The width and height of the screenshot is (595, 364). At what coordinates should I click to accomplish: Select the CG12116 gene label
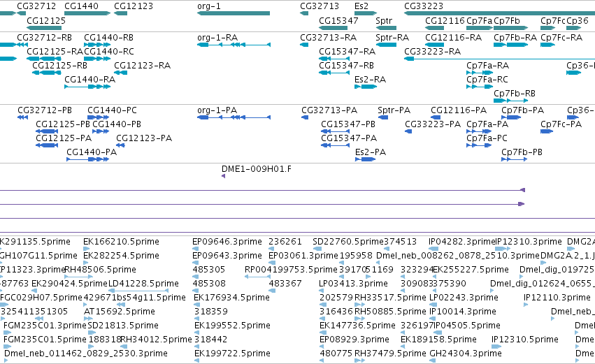click(x=445, y=21)
